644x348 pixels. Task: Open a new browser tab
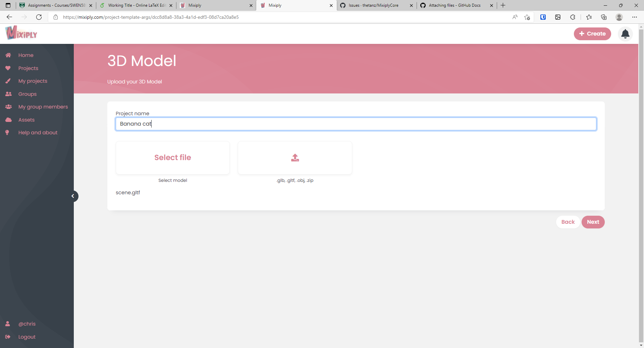503,5
